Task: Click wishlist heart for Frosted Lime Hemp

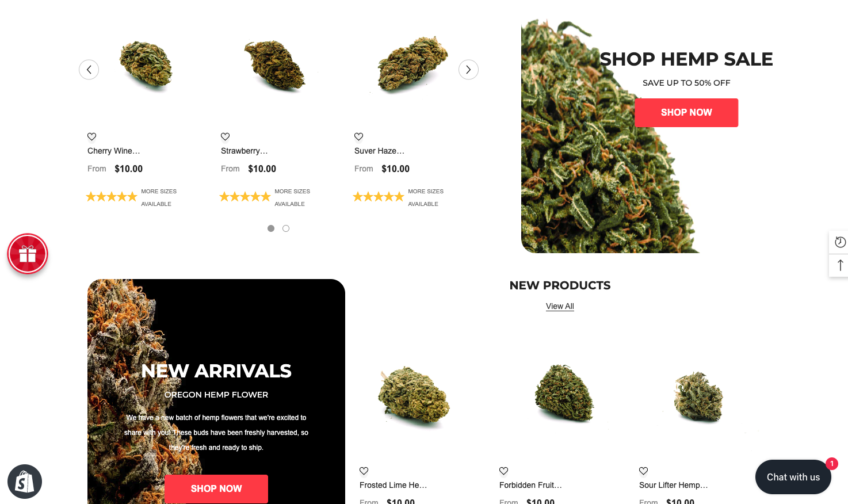Action: tap(364, 471)
